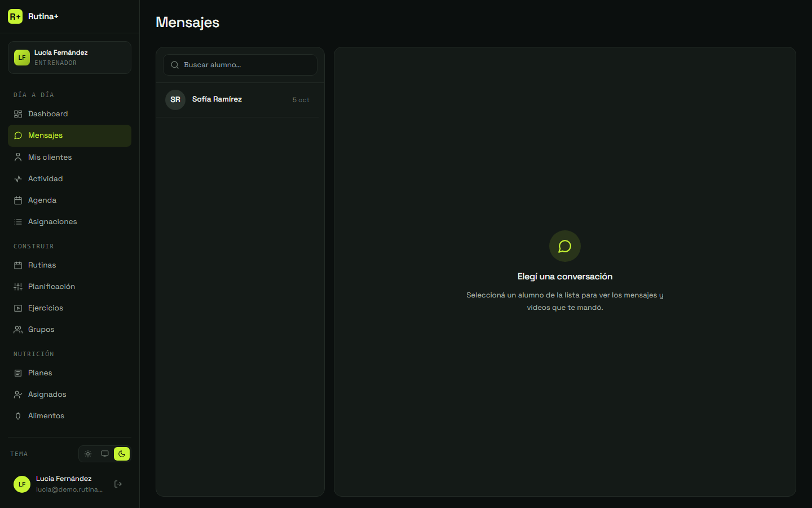Viewport: 812px width, 508px height.
Task: Click the LF avatar at sidebar bottom
Action: click(22, 484)
